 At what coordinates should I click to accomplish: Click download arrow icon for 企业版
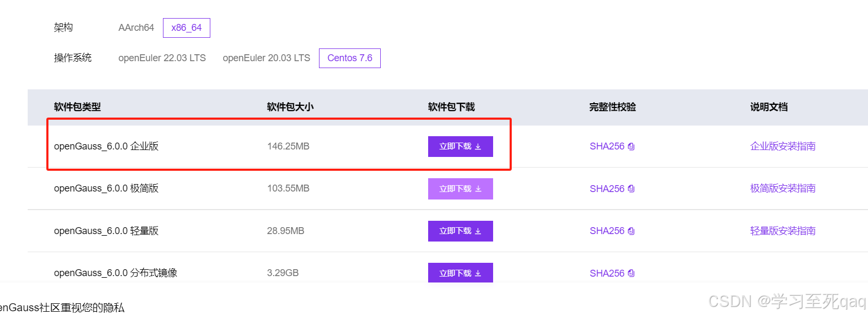click(478, 147)
